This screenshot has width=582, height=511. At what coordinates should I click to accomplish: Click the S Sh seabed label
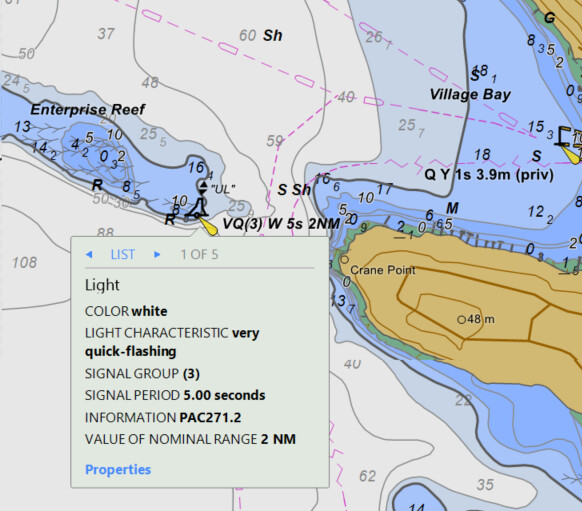coord(294,190)
